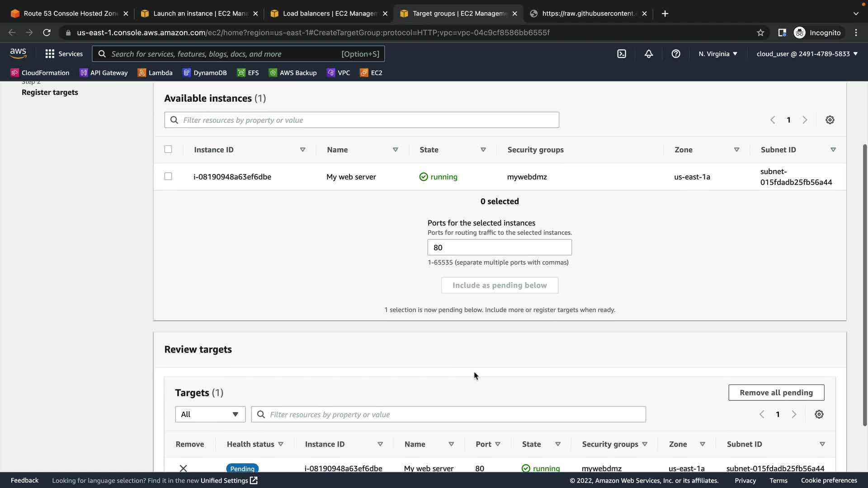Image resolution: width=868 pixels, height=488 pixels.
Task: Open the AWS help question mark icon
Action: (676, 54)
